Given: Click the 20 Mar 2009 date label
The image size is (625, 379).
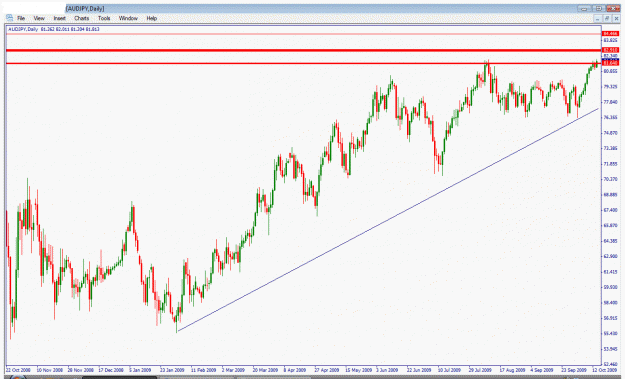Looking at the screenshot, I should click(x=265, y=370).
